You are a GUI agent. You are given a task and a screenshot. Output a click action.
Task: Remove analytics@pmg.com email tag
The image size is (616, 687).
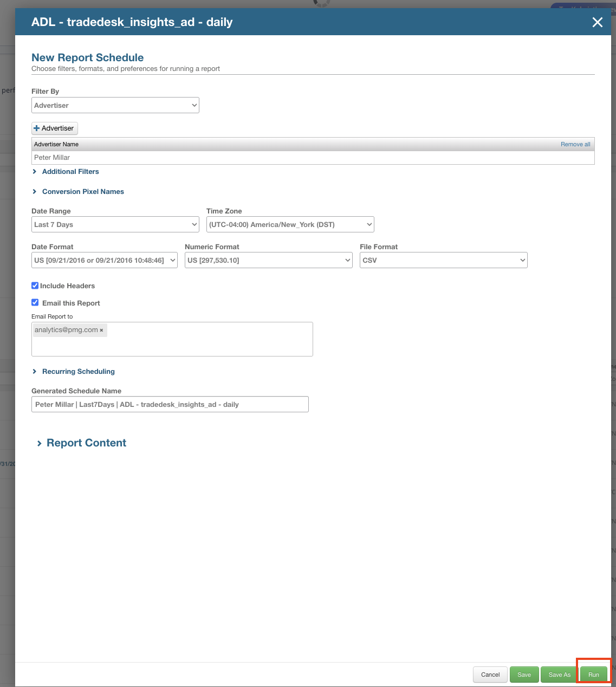(101, 330)
